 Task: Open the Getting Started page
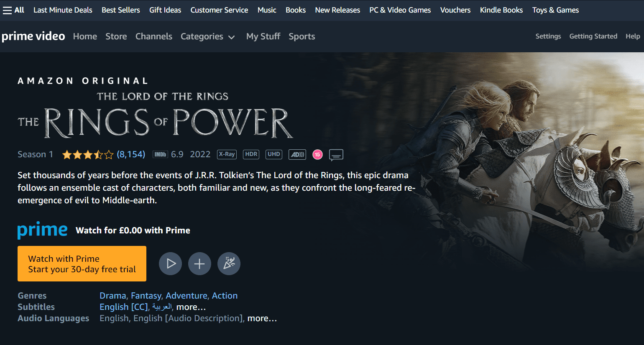pyautogui.click(x=593, y=36)
